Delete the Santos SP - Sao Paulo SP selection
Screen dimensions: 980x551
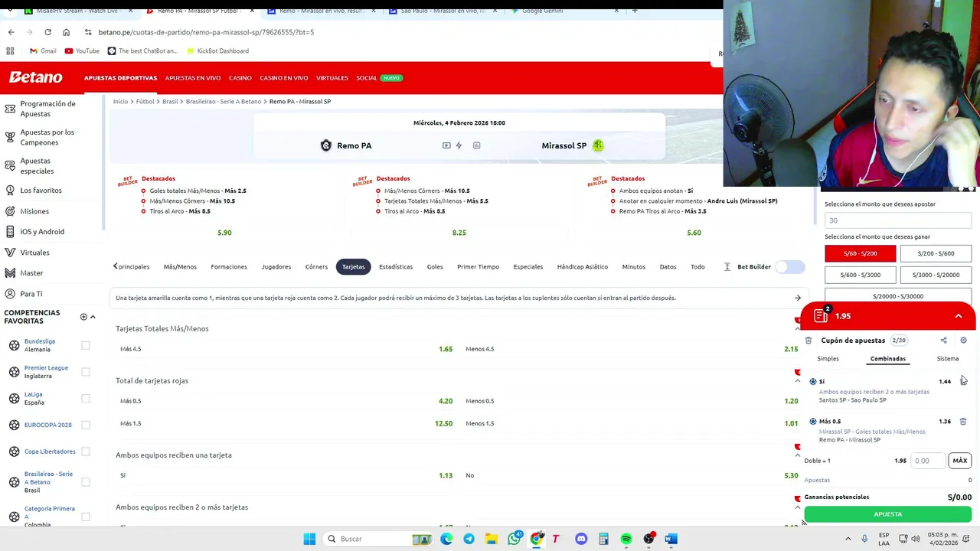[x=963, y=381]
